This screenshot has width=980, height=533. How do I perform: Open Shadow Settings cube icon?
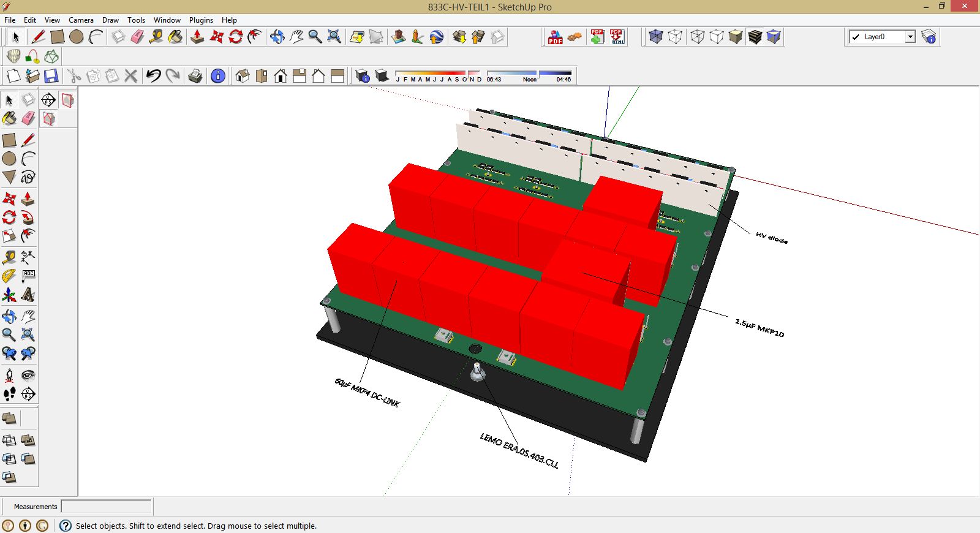tap(363, 76)
